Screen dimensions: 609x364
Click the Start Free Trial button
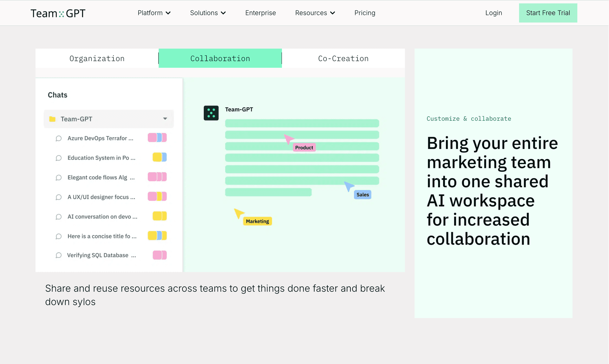(548, 13)
